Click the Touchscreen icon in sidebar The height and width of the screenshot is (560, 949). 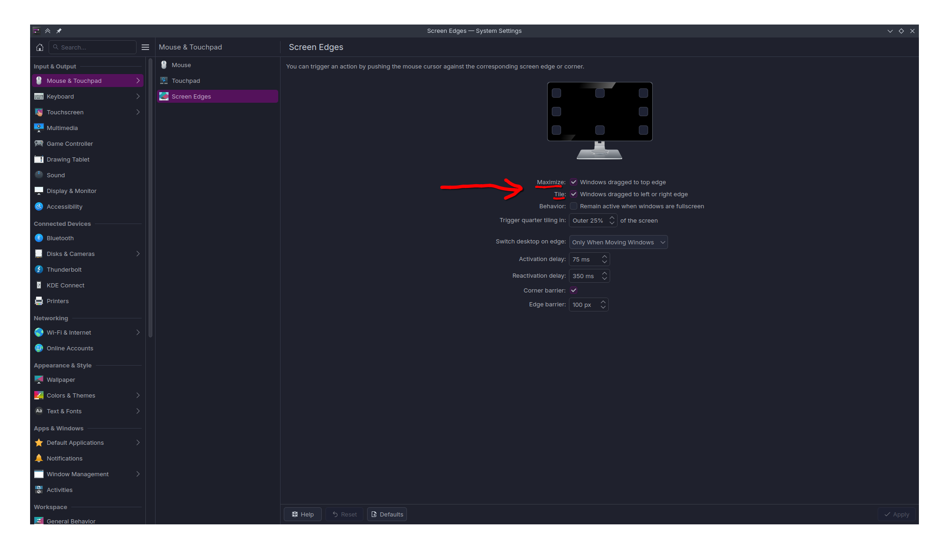click(39, 112)
